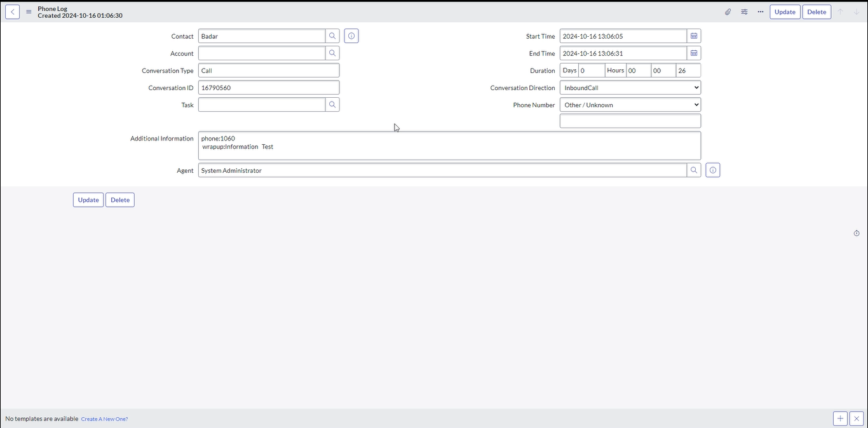Show Contact record info preview icon
The image size is (868, 428).
[351, 36]
